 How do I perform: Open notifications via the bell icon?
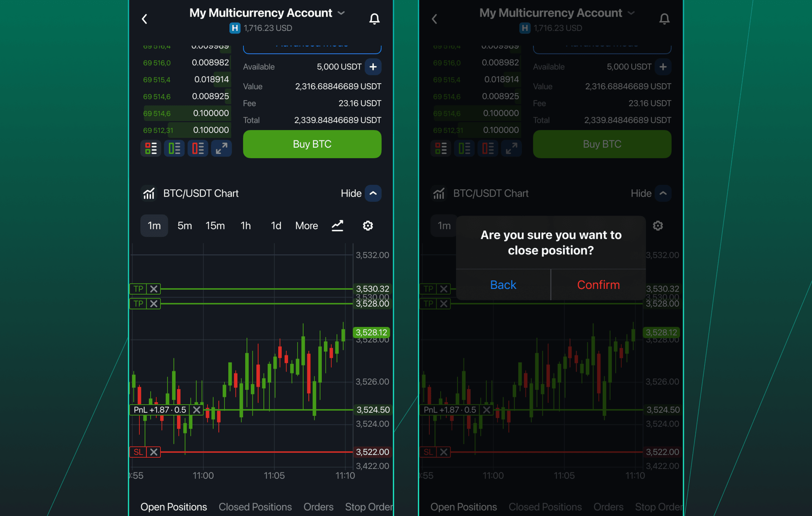click(374, 19)
